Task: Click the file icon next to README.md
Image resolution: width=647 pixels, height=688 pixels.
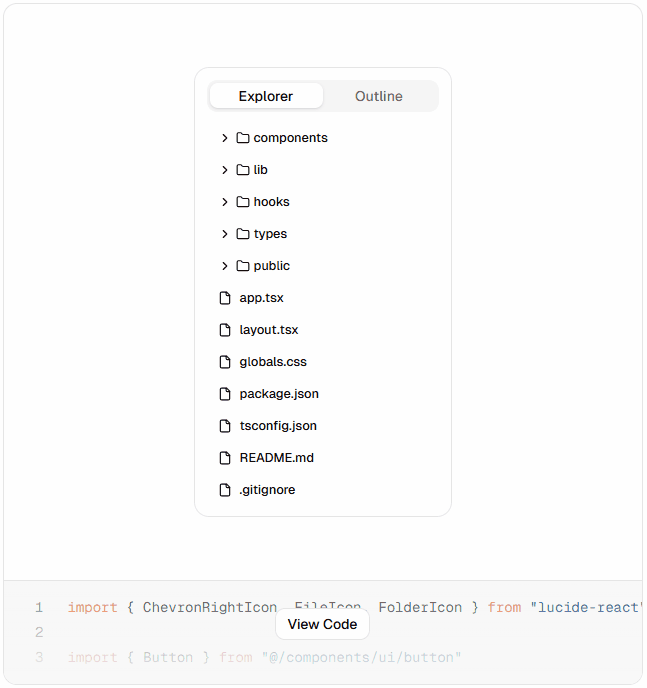Action: point(225,458)
